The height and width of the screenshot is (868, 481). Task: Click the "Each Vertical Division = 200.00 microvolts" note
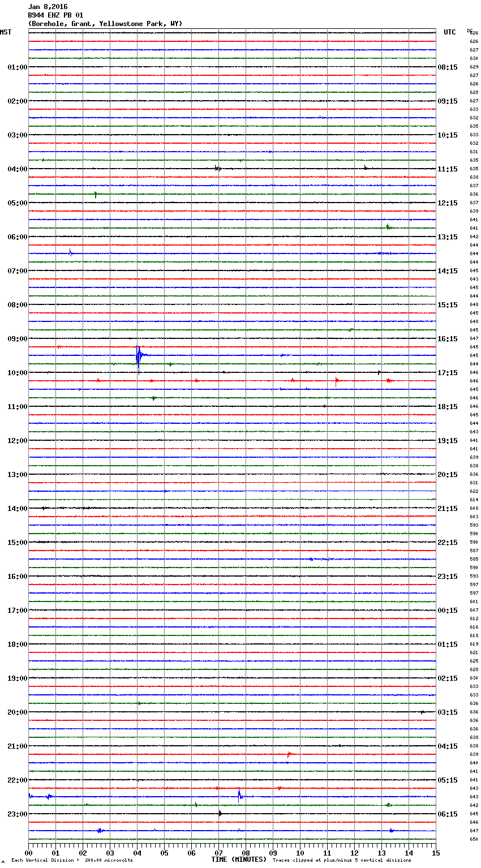72,860
